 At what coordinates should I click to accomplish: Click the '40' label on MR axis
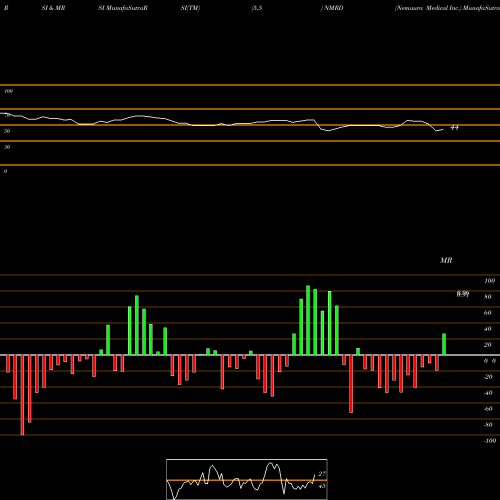(x=488, y=329)
